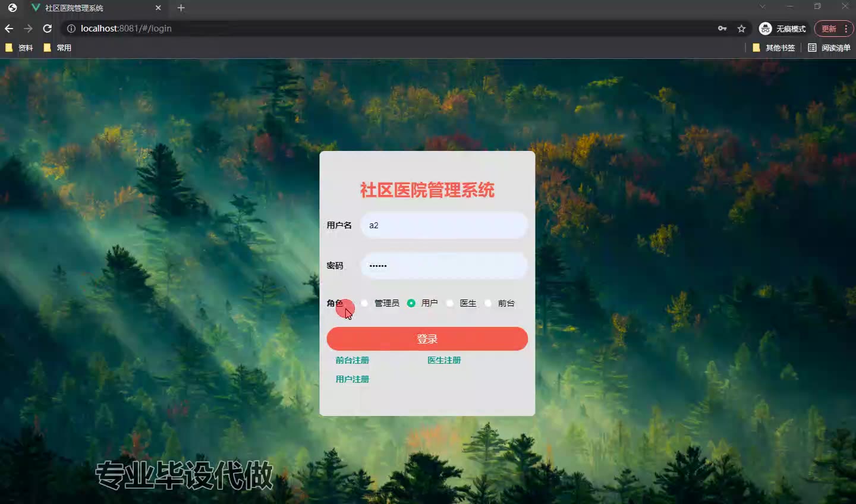
Task: Open the 资料 bookmarks folder
Action: (19, 48)
